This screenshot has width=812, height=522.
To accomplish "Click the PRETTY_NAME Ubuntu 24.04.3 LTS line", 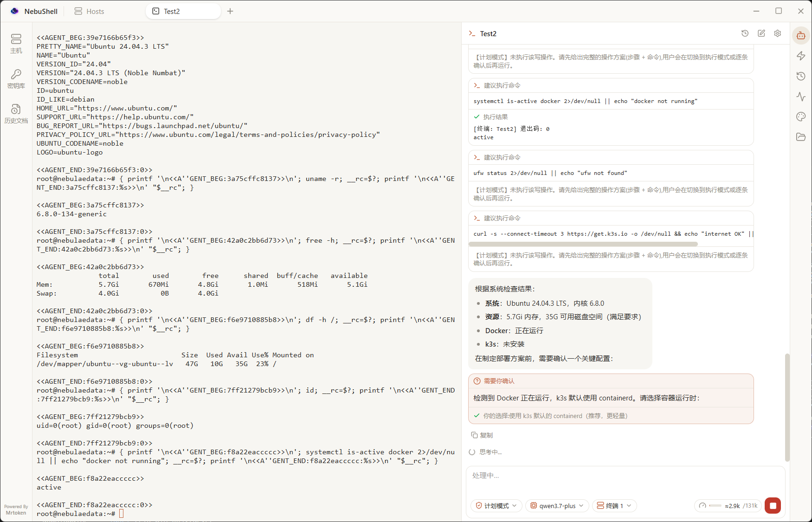I will (103, 46).
